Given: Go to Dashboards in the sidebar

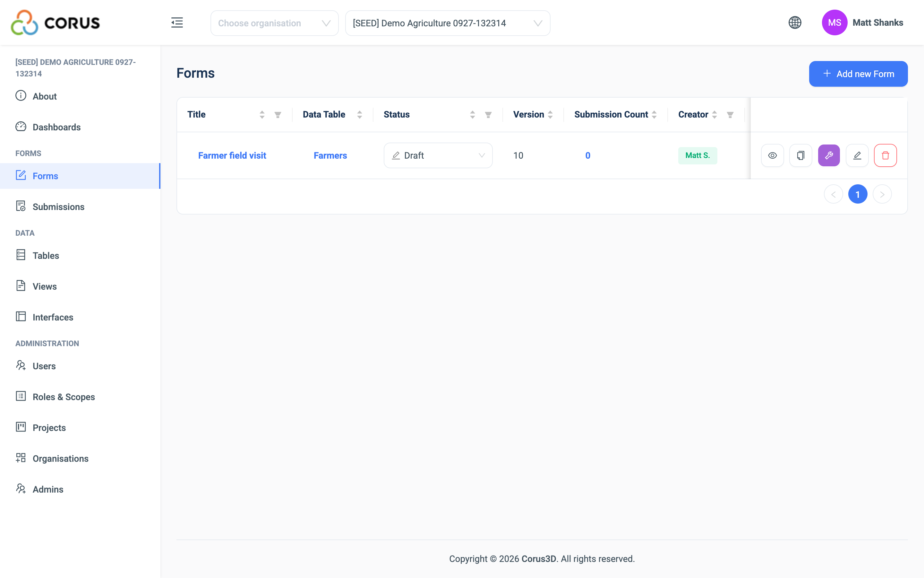Looking at the screenshot, I should 80,127.
